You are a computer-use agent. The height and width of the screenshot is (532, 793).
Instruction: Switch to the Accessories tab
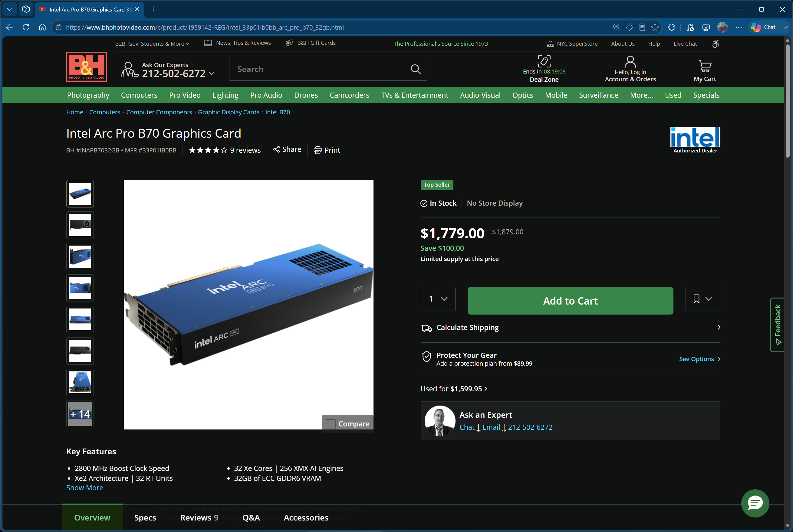[306, 517]
